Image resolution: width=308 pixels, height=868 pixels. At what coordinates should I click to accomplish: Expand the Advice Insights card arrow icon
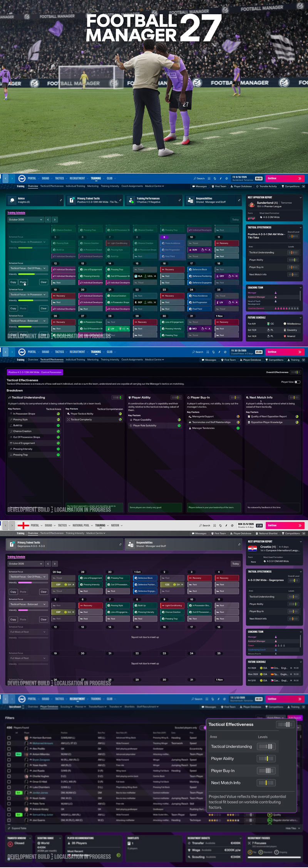coord(61,200)
